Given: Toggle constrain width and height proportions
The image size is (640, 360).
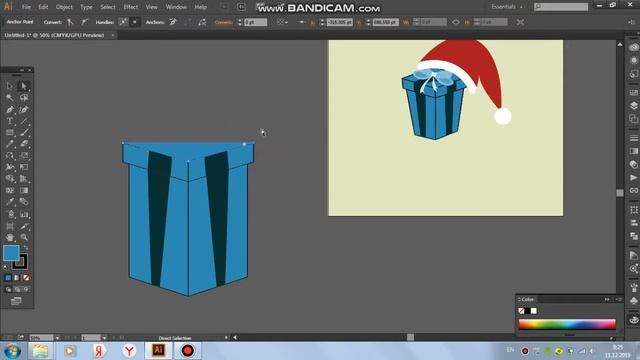Looking at the screenshot, I should [456, 22].
